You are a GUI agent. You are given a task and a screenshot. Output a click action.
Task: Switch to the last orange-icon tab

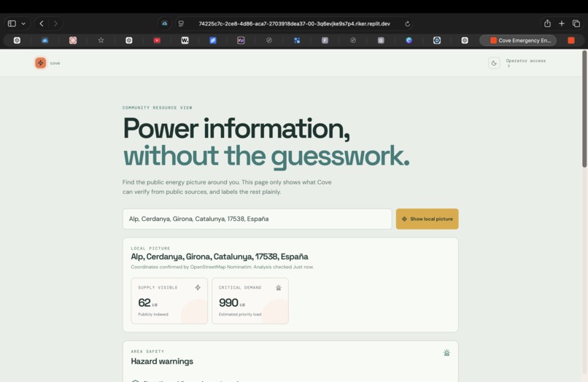point(571,41)
